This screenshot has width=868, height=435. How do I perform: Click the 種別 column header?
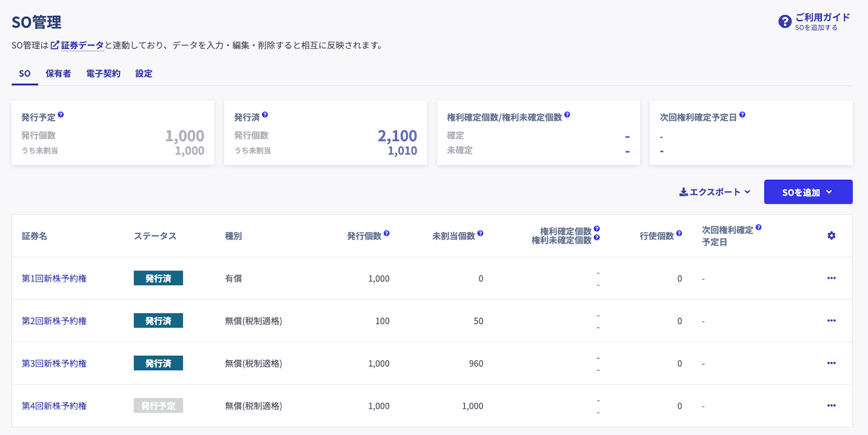[233, 236]
